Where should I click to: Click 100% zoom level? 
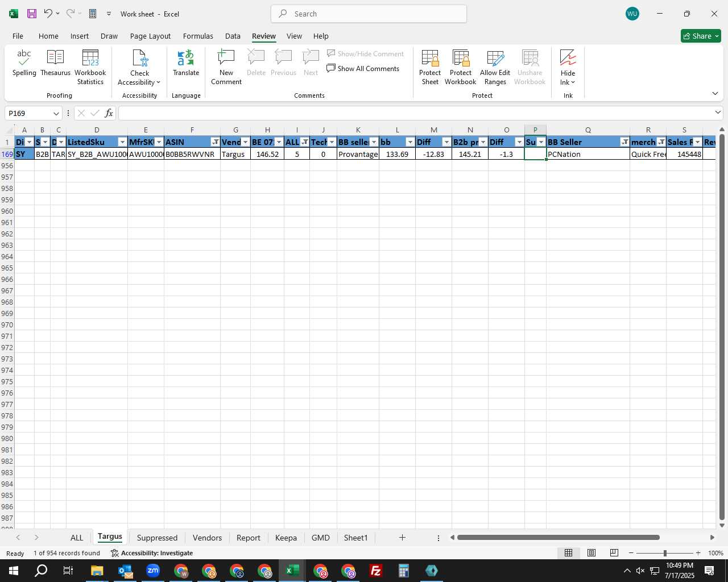pos(715,553)
